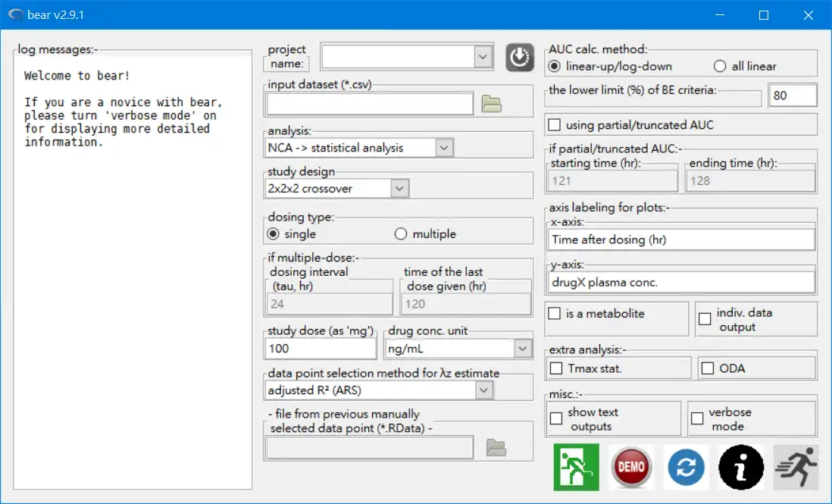Click the study dose field showing 100

click(321, 349)
